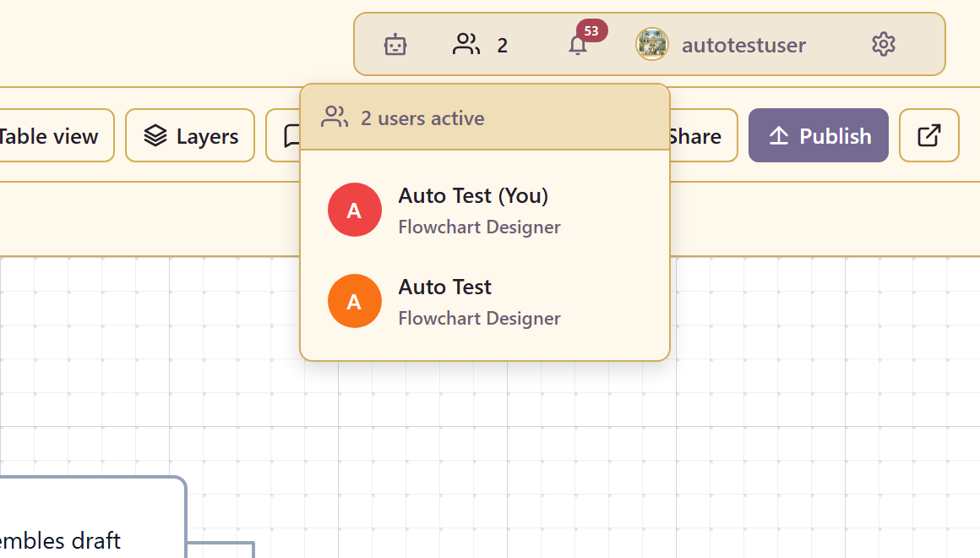
Task: Select the second Auto Test user entry
Action: pyautogui.click(x=485, y=302)
